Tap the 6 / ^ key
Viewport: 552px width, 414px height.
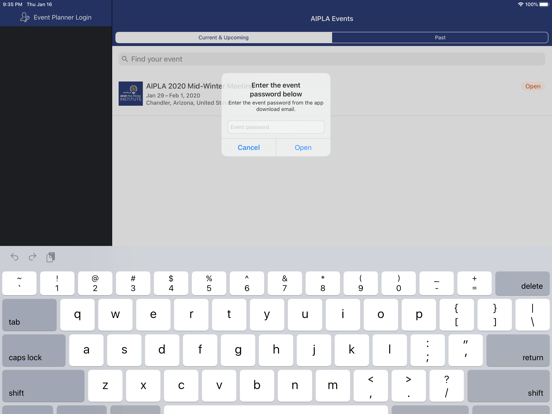pos(247,283)
